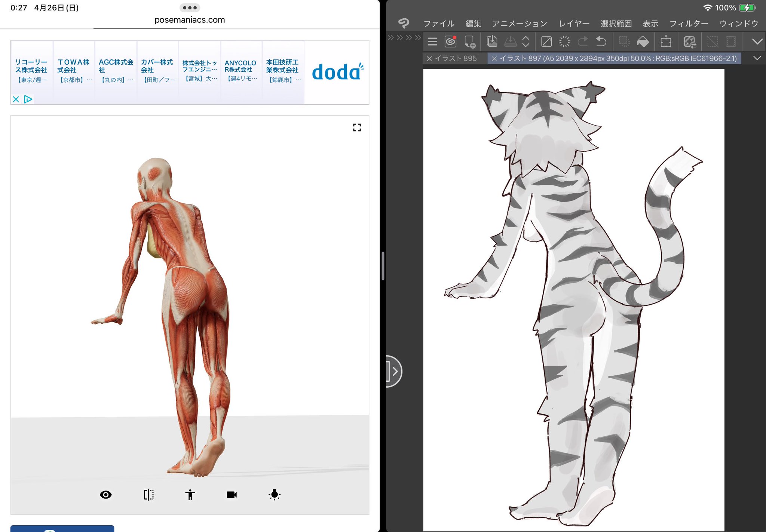
Task: Open the フィルター menu
Action: [689, 24]
